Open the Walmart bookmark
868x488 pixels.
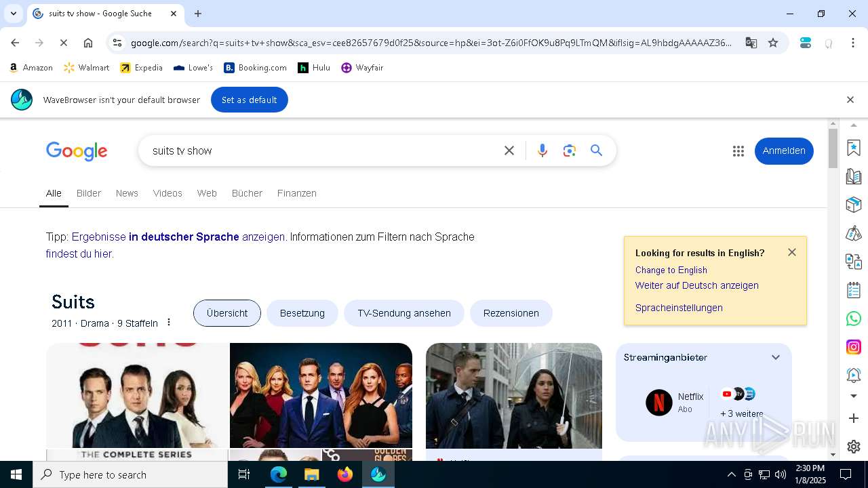[86, 68]
